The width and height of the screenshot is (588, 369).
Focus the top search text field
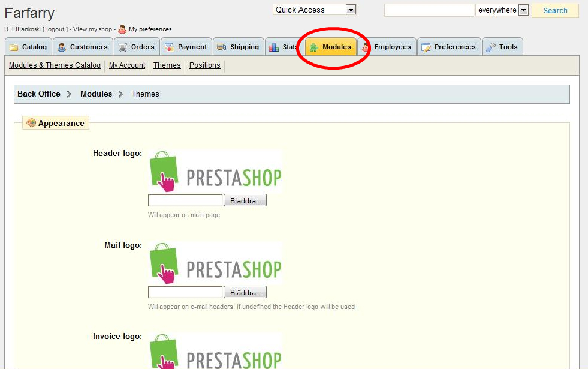(x=429, y=10)
